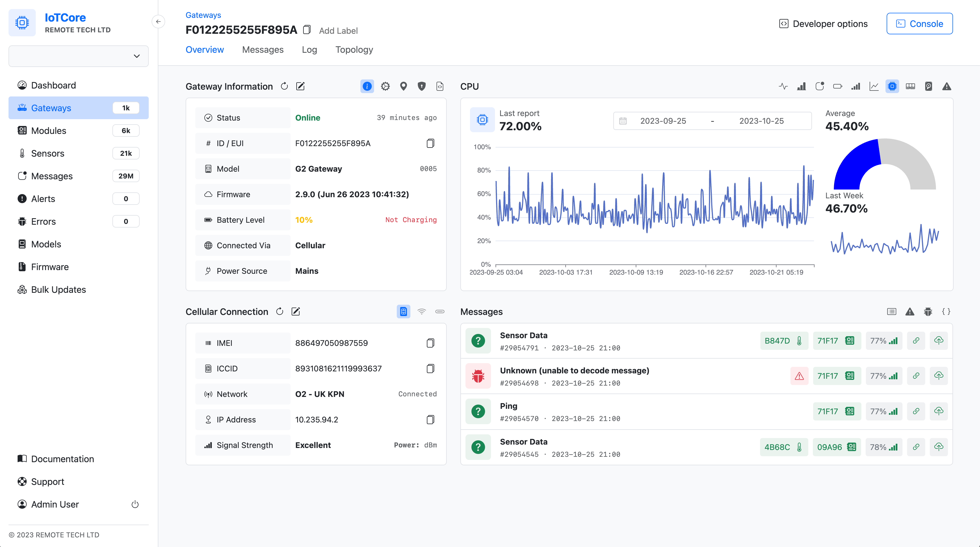This screenshot has height=547, width=980.
Task: Switch to the Ethernet connection view
Action: coord(440,312)
